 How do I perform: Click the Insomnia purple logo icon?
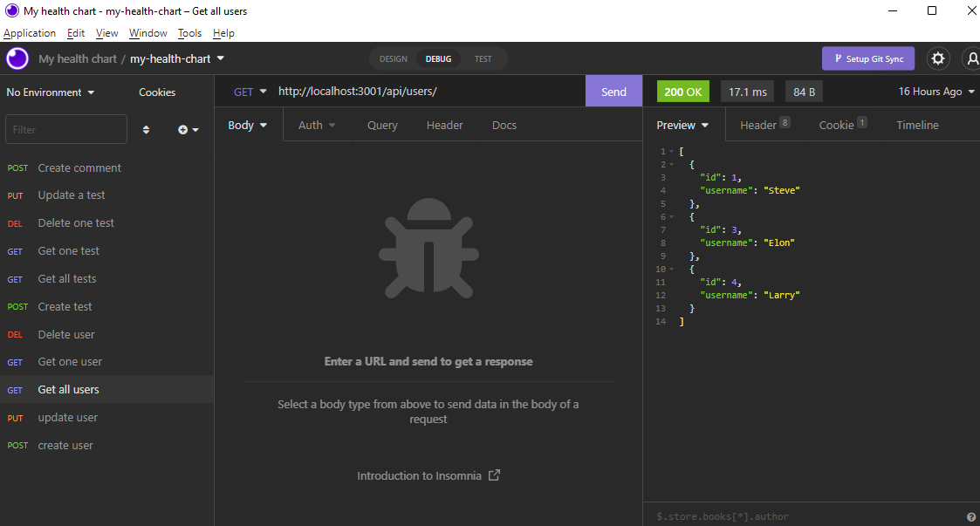click(17, 58)
